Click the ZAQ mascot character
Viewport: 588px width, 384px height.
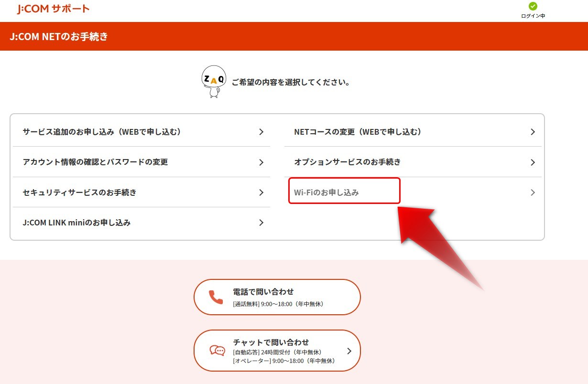click(x=214, y=82)
